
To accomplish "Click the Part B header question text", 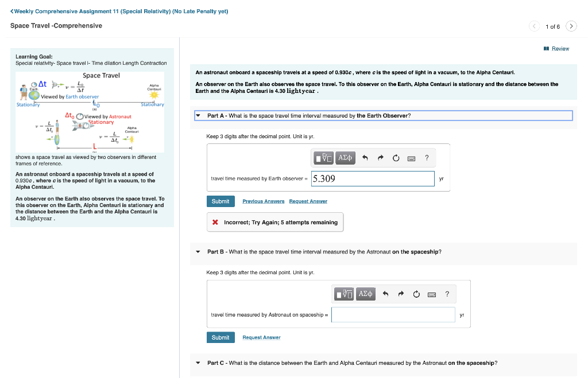I will coord(324,252).
